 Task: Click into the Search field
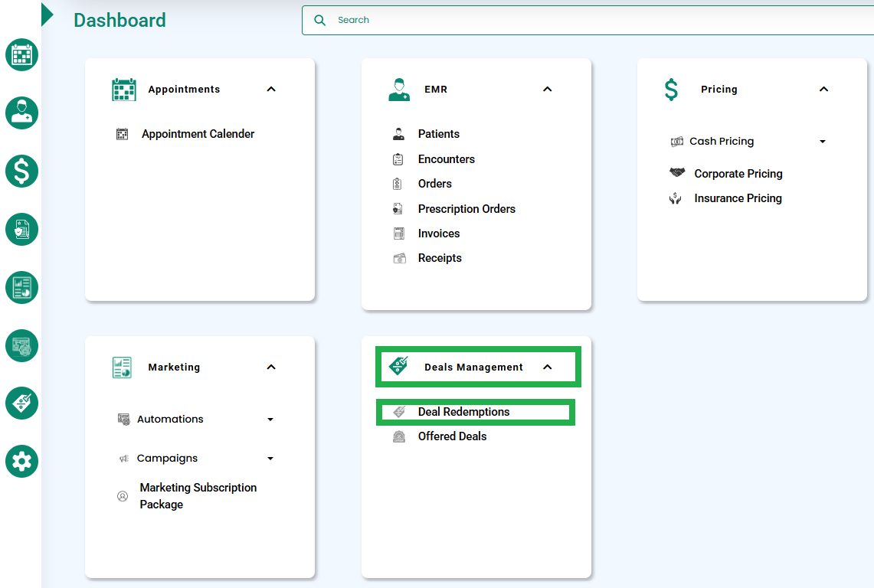[x=588, y=20]
